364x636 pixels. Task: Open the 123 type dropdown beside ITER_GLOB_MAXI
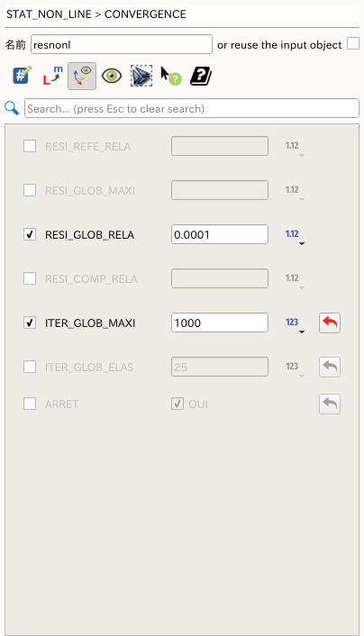[x=295, y=324]
